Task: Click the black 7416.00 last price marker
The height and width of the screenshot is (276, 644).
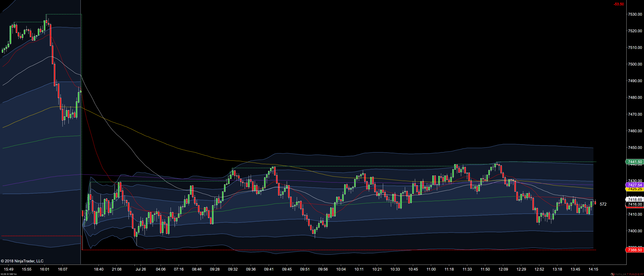Action: point(635,204)
